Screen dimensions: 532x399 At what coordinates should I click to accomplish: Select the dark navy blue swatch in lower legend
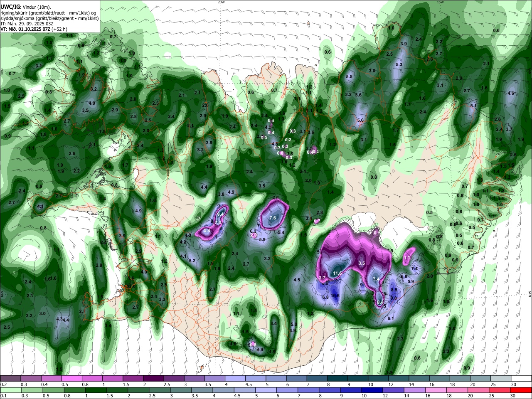(x=372, y=390)
